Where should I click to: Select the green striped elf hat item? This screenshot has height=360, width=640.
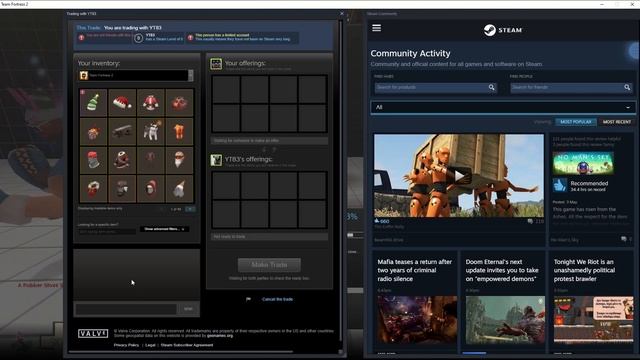(93, 102)
